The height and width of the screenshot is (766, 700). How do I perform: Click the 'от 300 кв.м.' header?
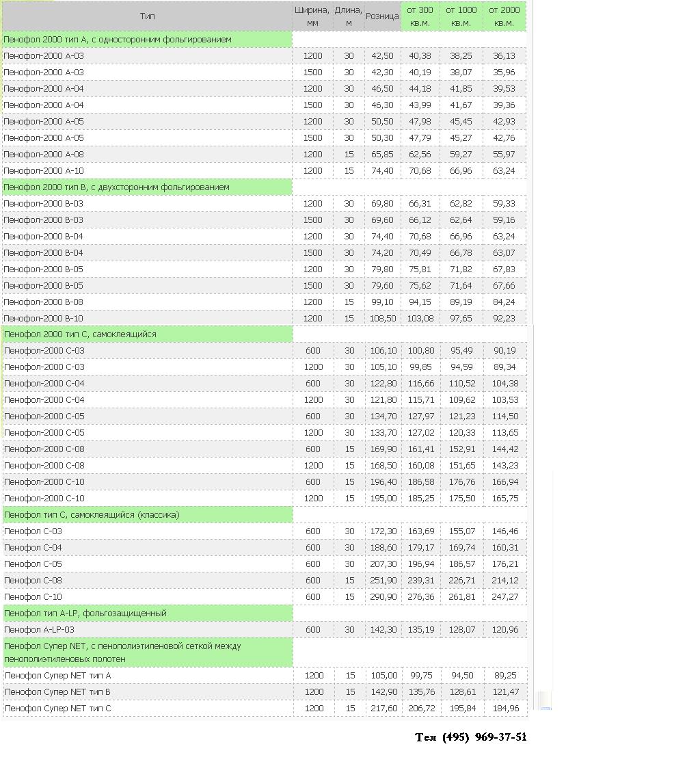tap(420, 16)
